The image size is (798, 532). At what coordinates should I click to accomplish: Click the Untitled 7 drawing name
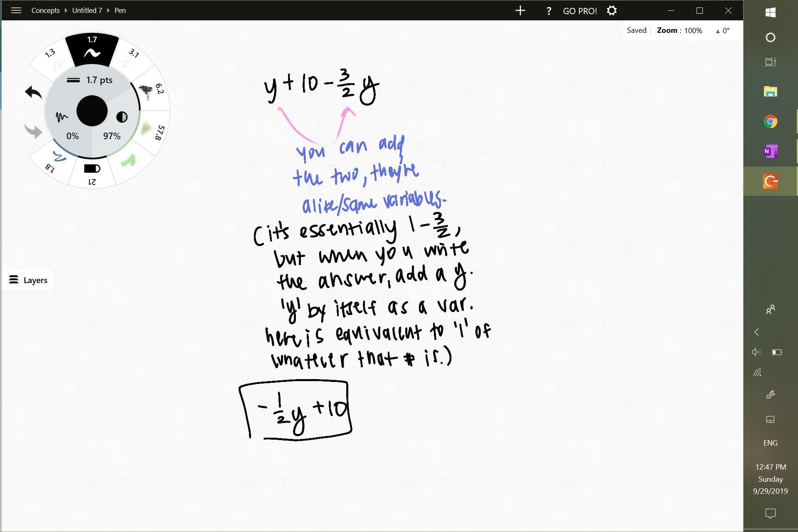[87, 10]
